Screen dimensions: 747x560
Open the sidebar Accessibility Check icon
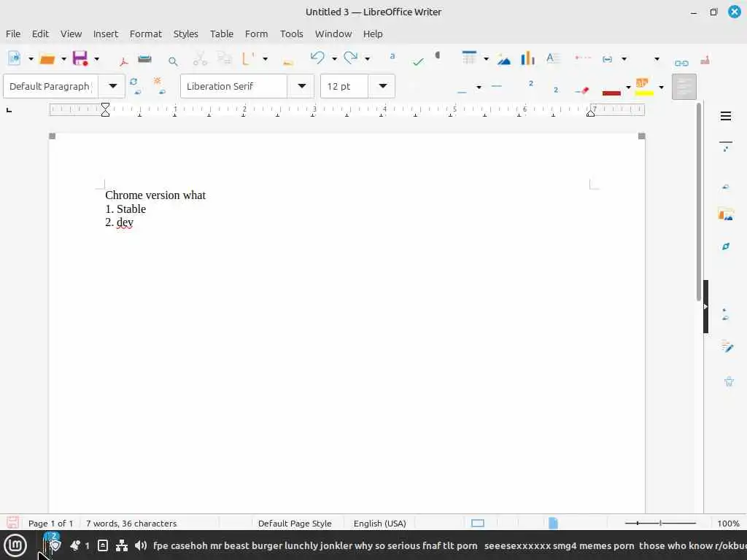[x=729, y=381]
